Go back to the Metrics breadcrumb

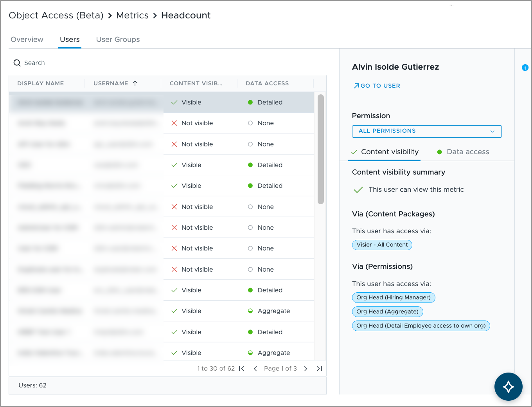pos(132,15)
